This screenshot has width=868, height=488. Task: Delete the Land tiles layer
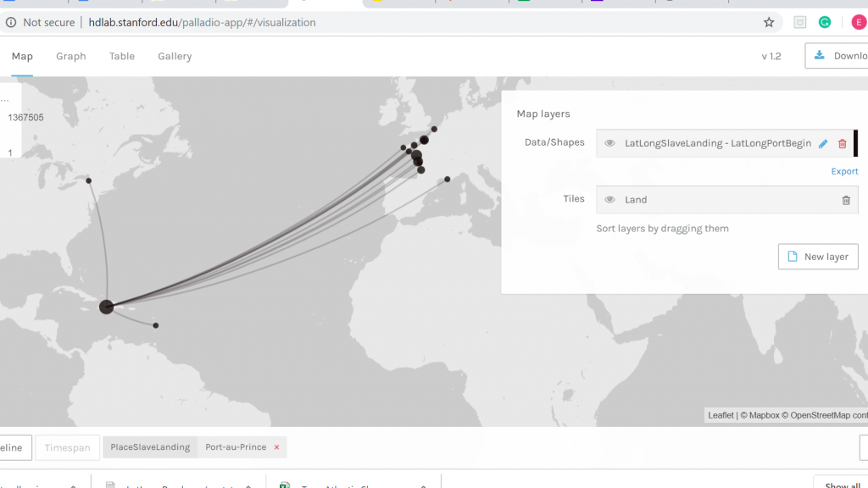[x=845, y=200]
